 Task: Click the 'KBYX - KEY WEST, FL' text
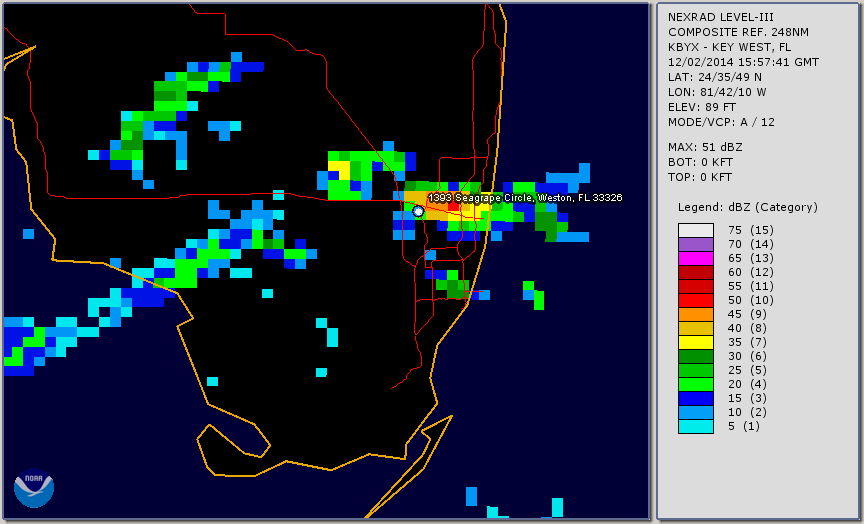[730, 47]
